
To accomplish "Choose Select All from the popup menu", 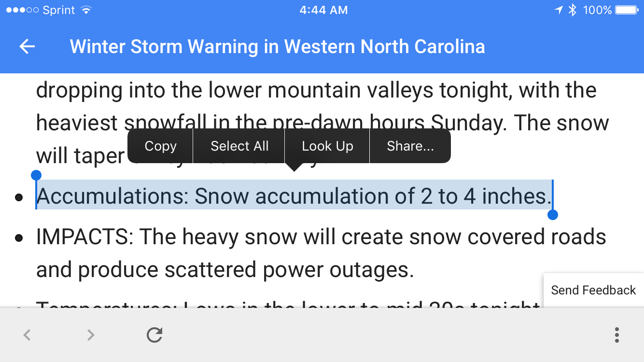I will coord(239,146).
